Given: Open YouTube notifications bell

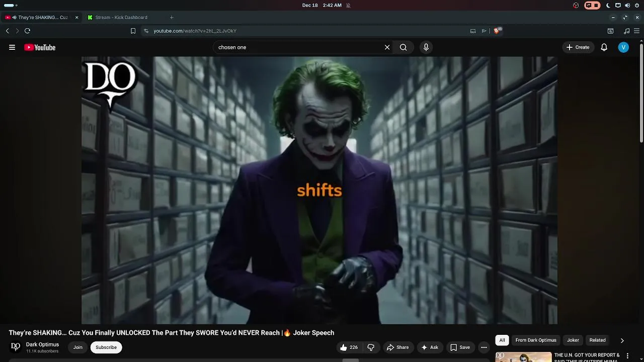Looking at the screenshot, I should [x=604, y=47].
